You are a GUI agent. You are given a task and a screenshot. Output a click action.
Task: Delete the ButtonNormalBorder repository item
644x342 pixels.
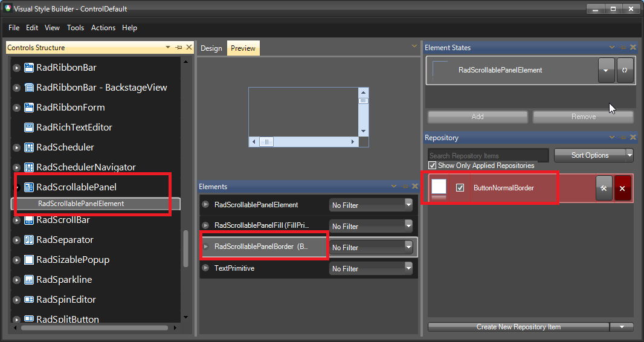(622, 188)
